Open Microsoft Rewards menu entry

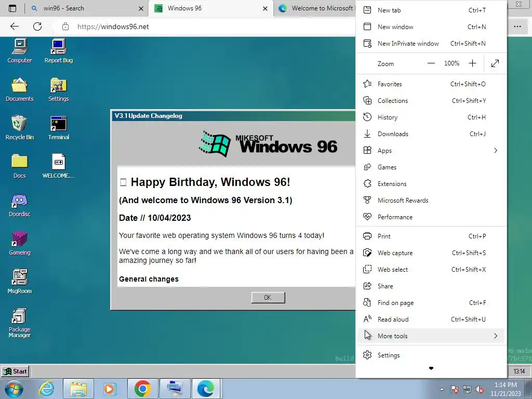click(431, 200)
